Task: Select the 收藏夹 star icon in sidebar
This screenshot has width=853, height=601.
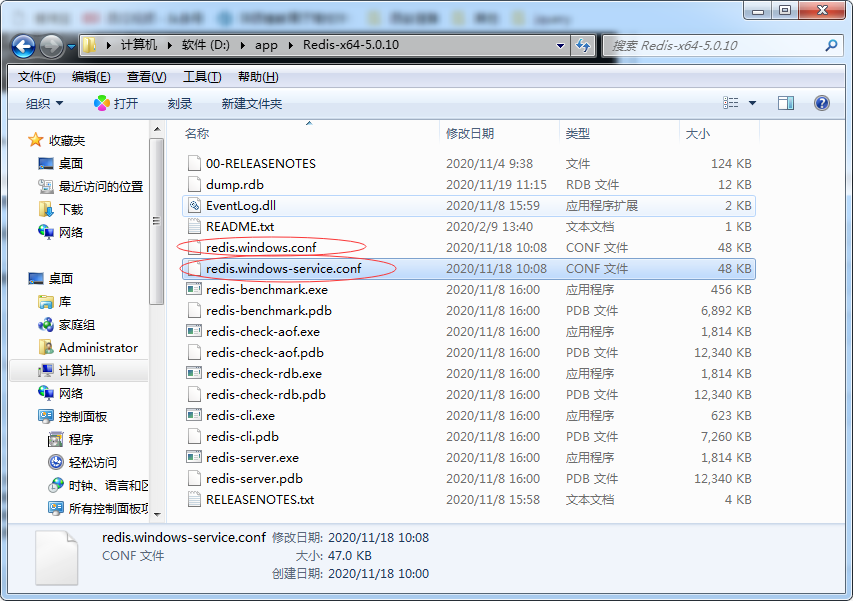Action: coord(35,140)
